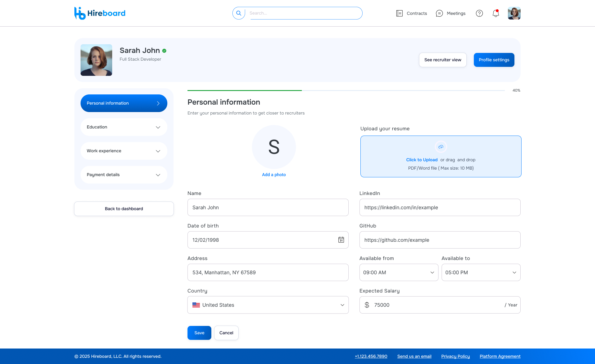Open the user avatar in header
The height and width of the screenshot is (364, 595).
click(x=514, y=13)
